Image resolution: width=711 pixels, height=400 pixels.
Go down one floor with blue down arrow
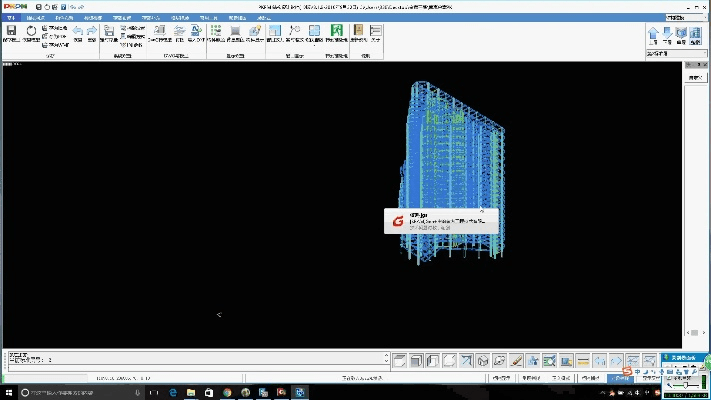click(667, 34)
